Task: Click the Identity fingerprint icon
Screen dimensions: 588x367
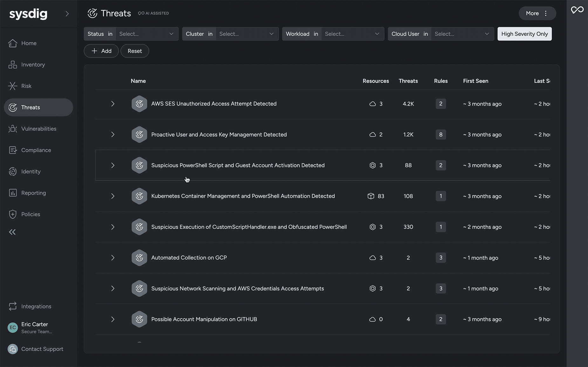Action: coord(13,172)
